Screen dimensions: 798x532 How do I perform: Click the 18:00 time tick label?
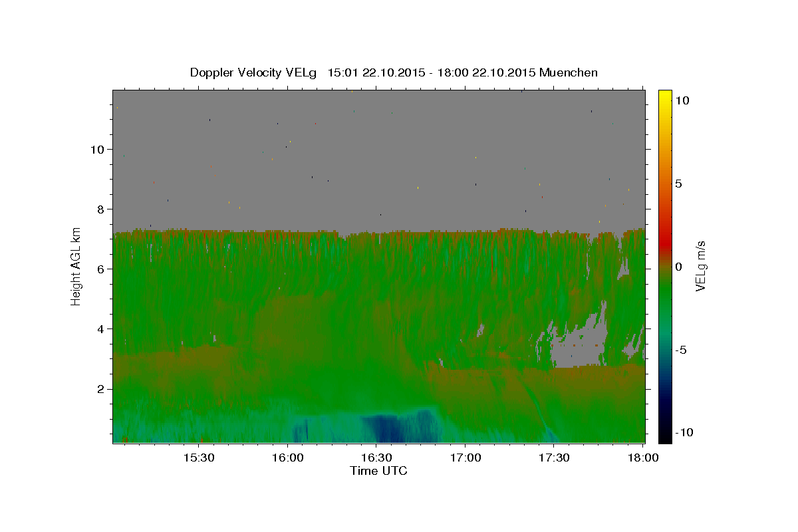click(x=643, y=458)
